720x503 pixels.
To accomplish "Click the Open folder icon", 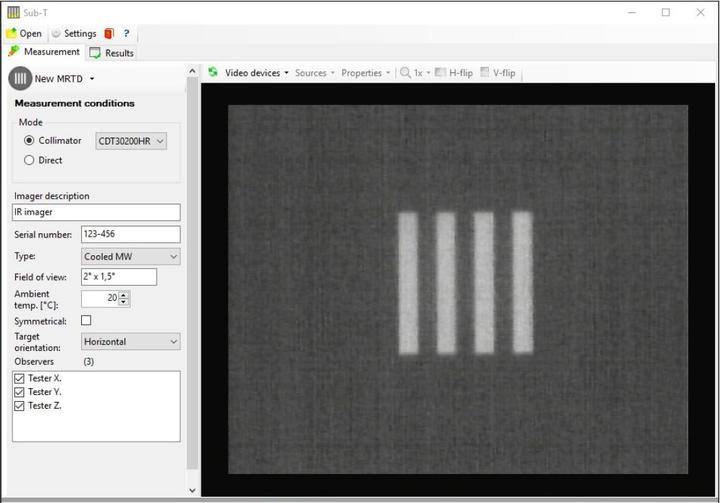I will tap(11, 33).
